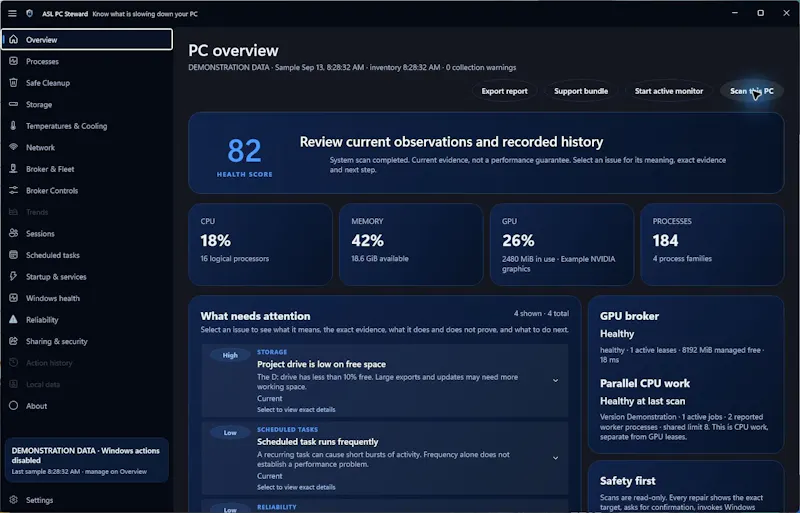The image size is (800, 513).
Task: Select the Project drive is low on free space issue
Action: [385, 380]
